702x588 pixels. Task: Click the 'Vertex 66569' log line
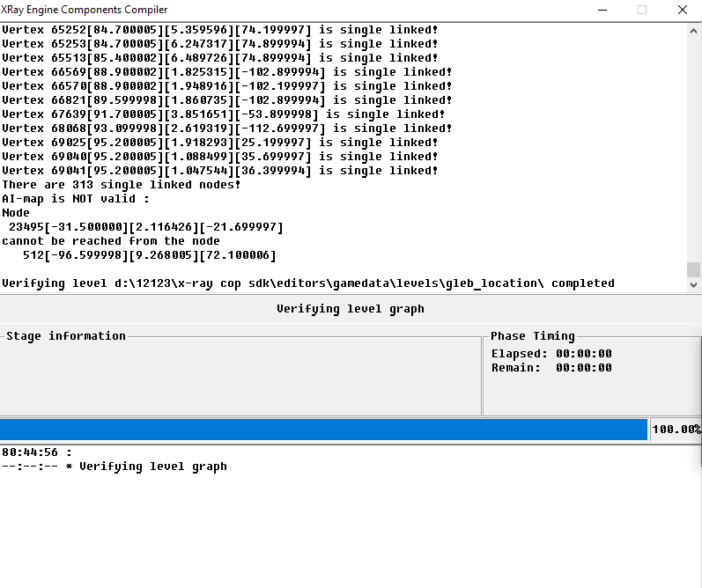(227, 72)
